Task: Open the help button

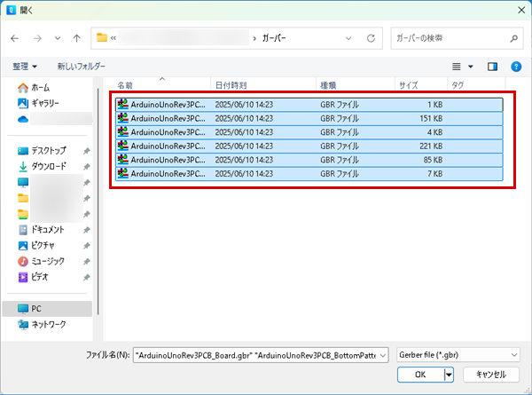Action: [516, 67]
